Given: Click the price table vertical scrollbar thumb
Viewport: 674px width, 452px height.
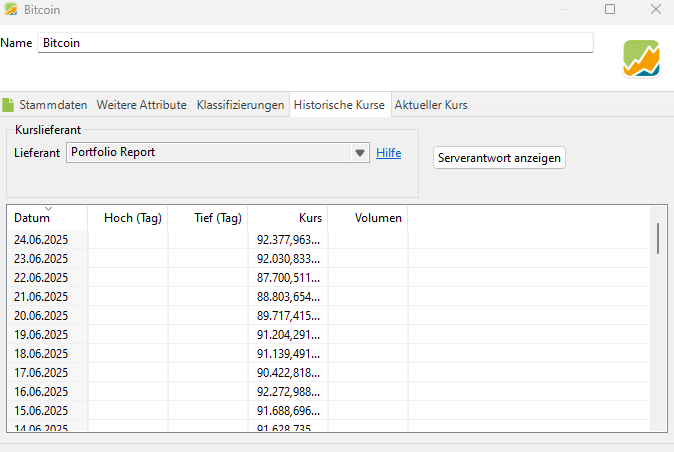Looking at the screenshot, I should (658, 238).
